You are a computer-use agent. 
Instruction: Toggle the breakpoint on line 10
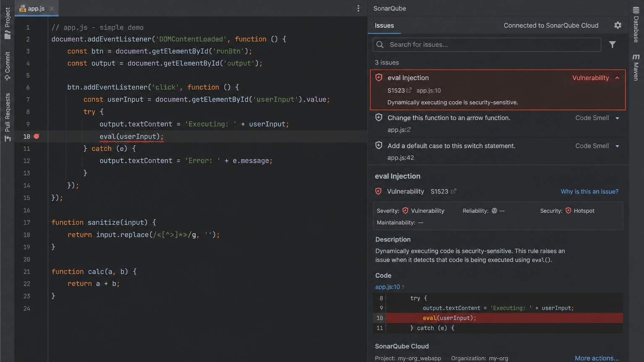tap(36, 136)
